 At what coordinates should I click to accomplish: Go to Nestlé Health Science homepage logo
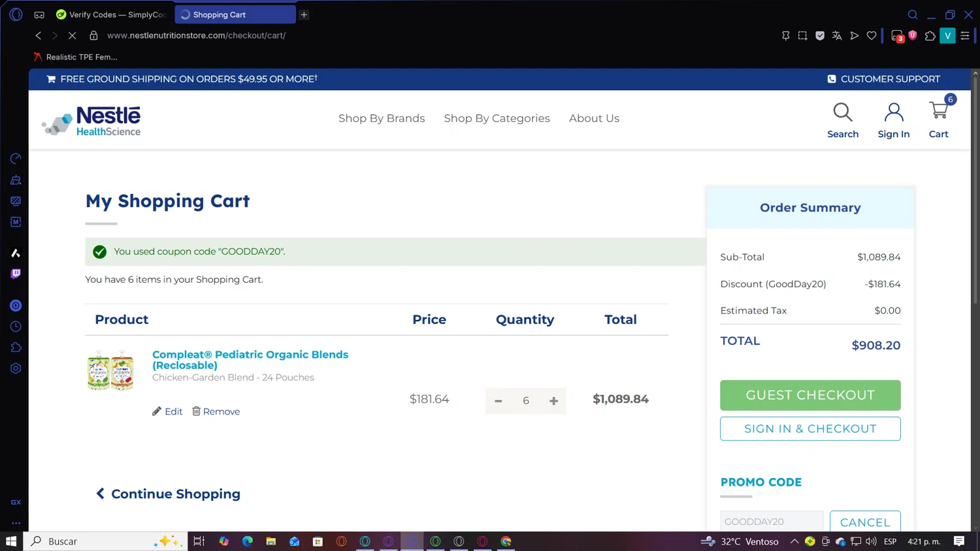(91, 121)
